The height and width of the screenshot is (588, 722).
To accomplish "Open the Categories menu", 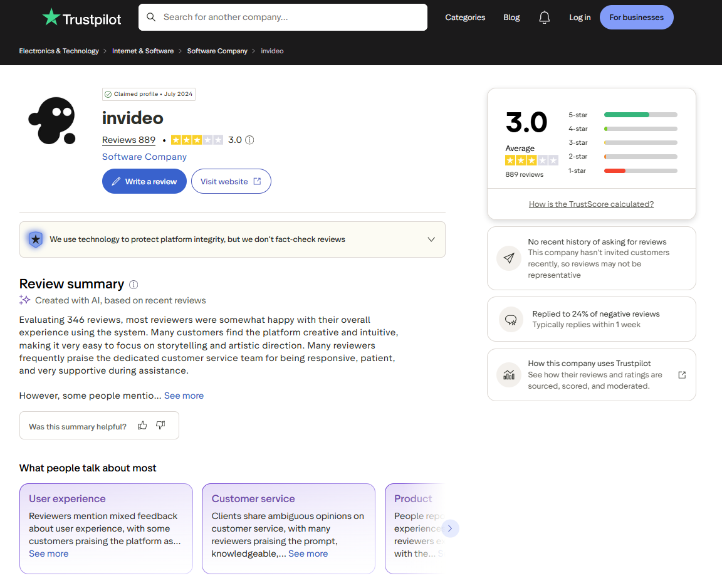I will tap(465, 18).
